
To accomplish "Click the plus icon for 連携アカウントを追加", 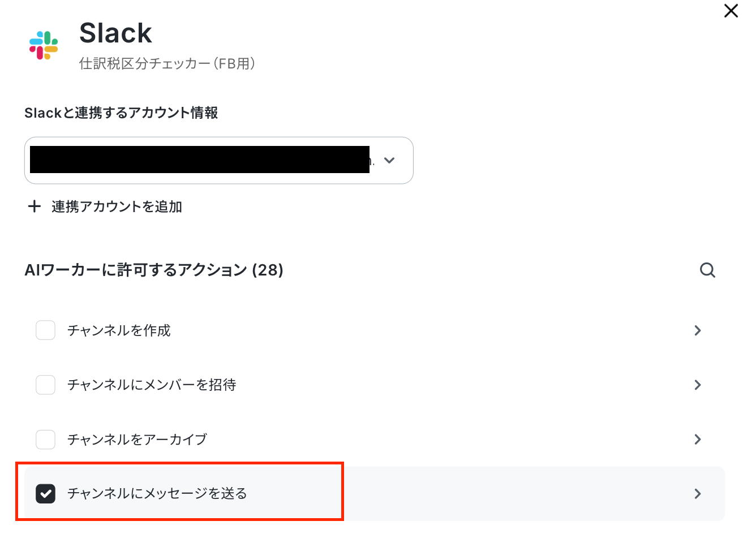I will pos(35,206).
